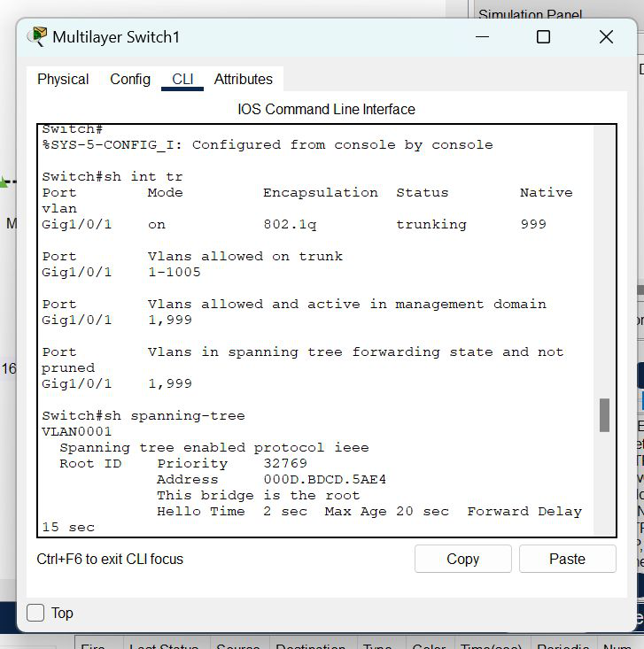Switch to the Physical tab

63,79
